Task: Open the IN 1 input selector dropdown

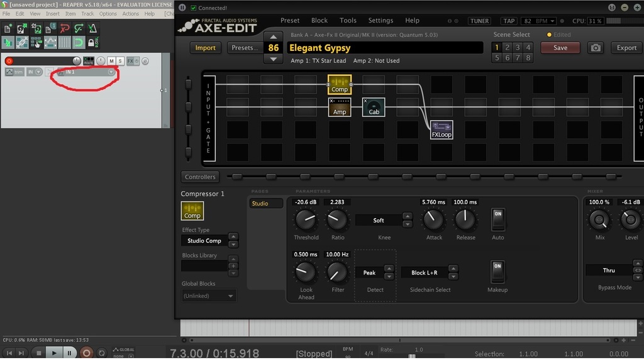Action: pos(86,72)
